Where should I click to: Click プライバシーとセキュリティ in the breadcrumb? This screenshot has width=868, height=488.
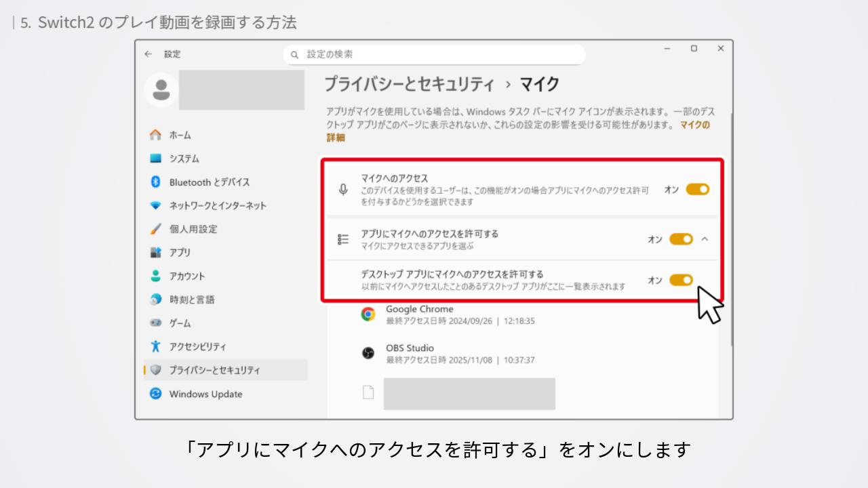tap(409, 85)
